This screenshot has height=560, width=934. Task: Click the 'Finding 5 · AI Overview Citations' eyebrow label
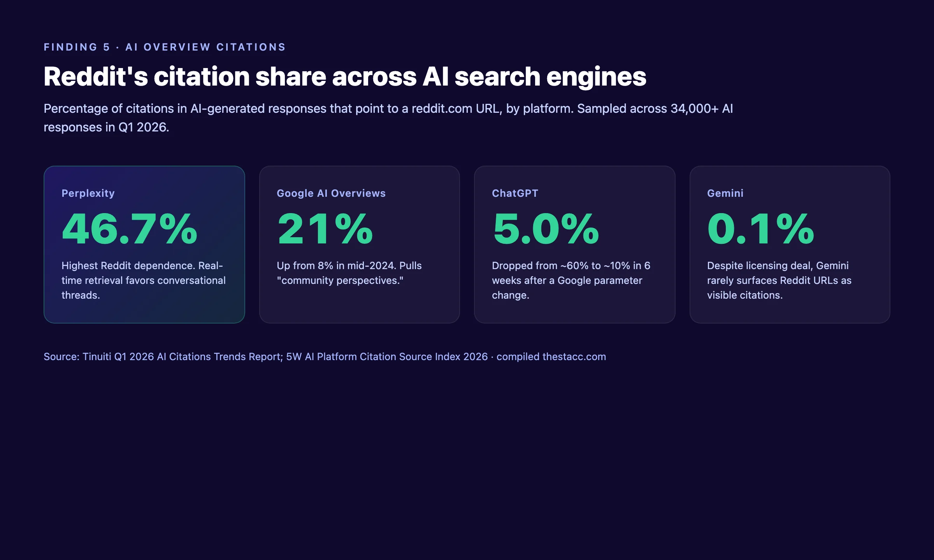pos(165,47)
